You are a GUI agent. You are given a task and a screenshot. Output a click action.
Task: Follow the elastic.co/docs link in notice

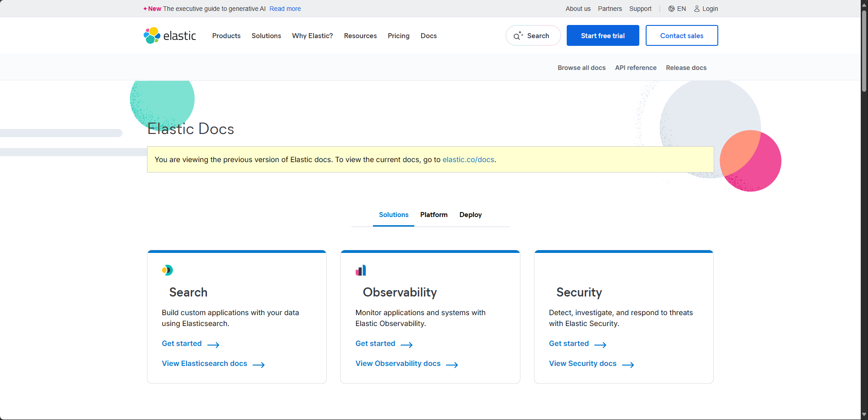tap(468, 160)
